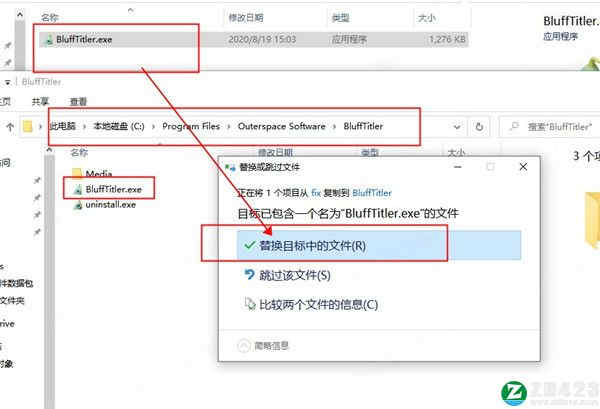Click the BluffTitler destination link in the dialog
Image resolution: width=600 pixels, height=409 pixels.
[x=372, y=193]
